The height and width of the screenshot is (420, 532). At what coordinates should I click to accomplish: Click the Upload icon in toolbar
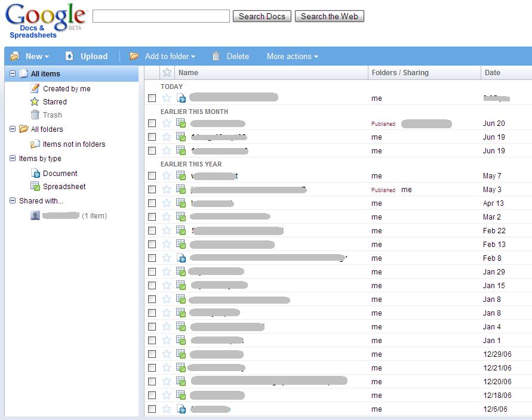69,56
